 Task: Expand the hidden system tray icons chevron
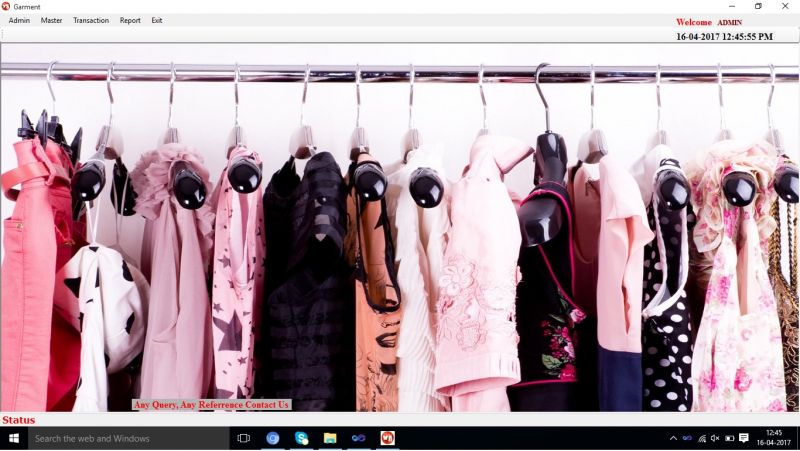[673, 438]
